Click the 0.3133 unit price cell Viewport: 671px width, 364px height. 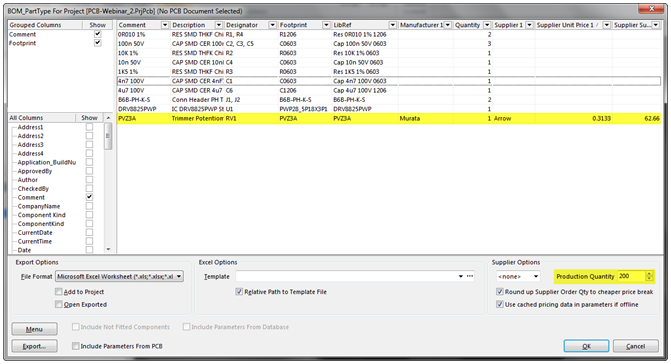coord(573,118)
